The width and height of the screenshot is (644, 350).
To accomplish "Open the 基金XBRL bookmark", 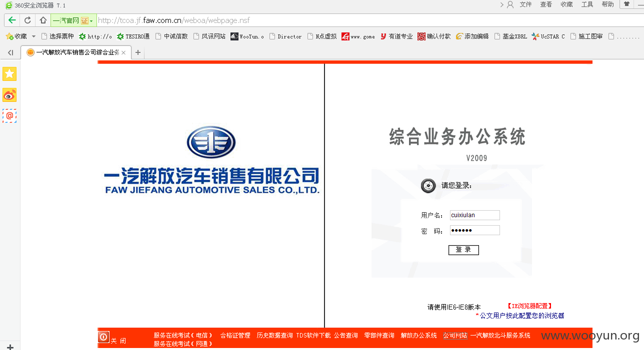I will [510, 36].
